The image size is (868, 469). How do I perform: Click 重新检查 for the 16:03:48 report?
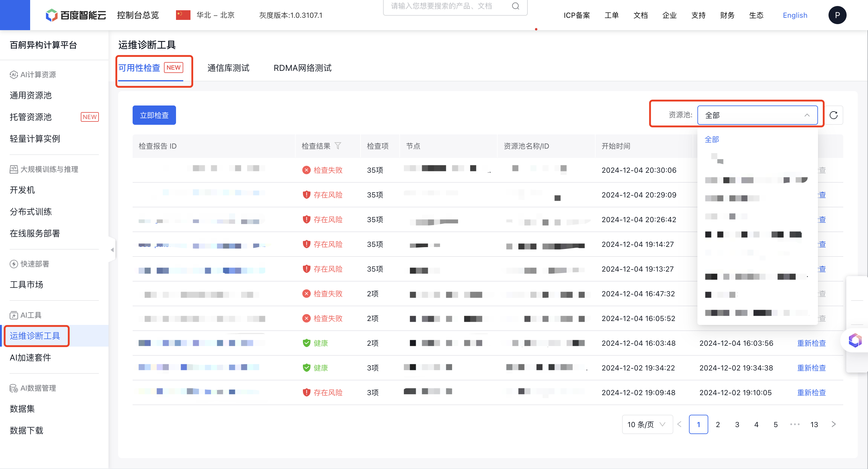(811, 343)
